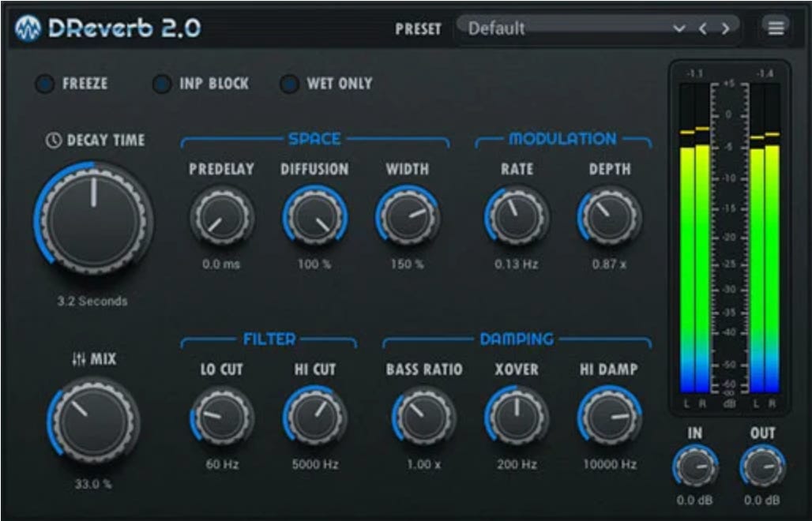This screenshot has width=812, height=521.
Task: Click the SPACE section header
Action: [x=314, y=139]
